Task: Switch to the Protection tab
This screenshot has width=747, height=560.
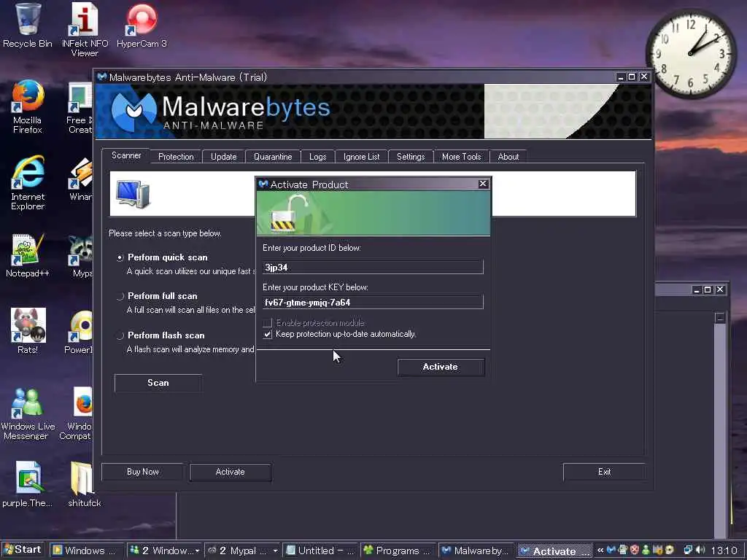Action: tap(176, 157)
